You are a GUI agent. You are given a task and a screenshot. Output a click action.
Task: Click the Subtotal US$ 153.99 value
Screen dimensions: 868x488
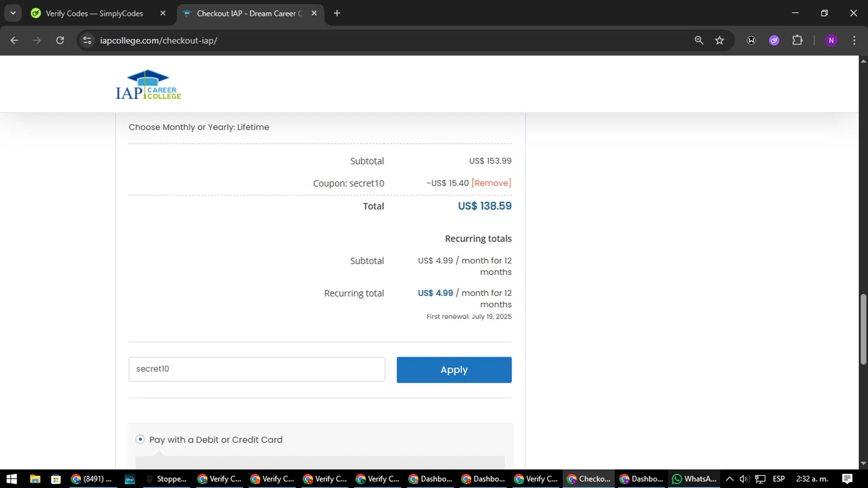tap(490, 161)
